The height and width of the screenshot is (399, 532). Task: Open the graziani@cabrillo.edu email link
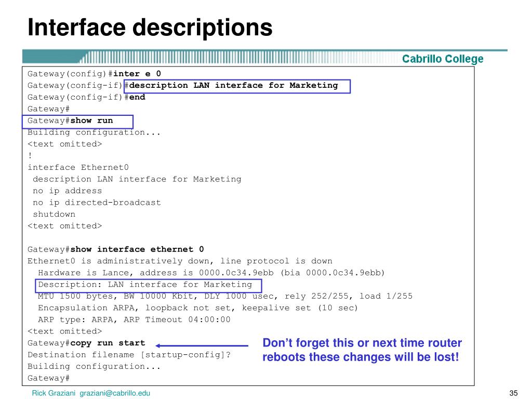[115, 393]
